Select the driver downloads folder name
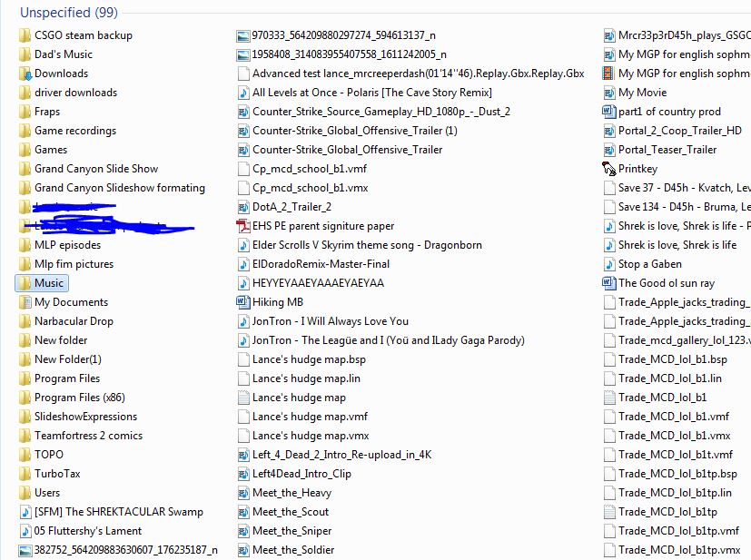The width and height of the screenshot is (751, 560). (75, 93)
